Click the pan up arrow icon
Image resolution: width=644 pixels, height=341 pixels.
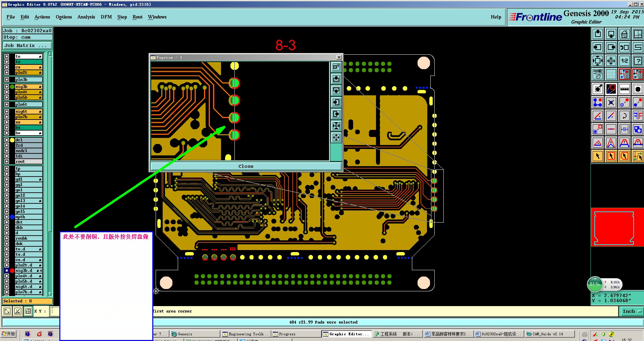tap(598, 34)
